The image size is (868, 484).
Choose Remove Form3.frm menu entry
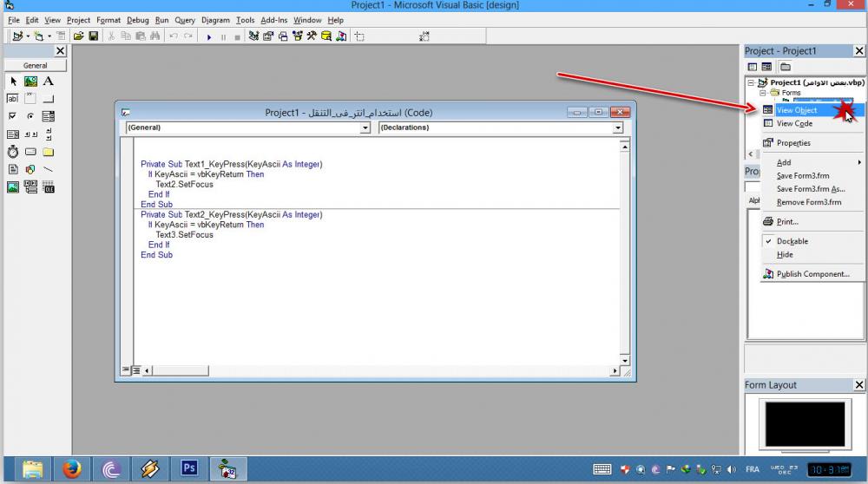pyautogui.click(x=812, y=202)
